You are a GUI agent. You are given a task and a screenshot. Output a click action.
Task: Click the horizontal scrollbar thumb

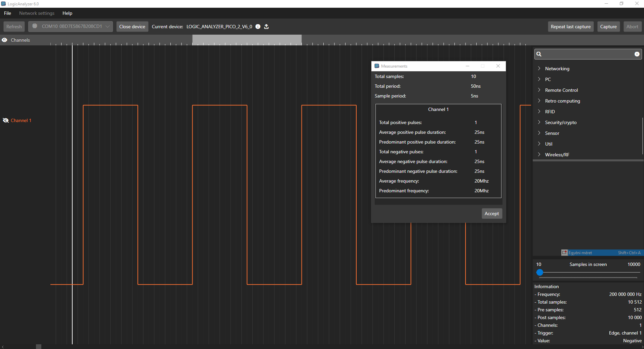coord(39,347)
